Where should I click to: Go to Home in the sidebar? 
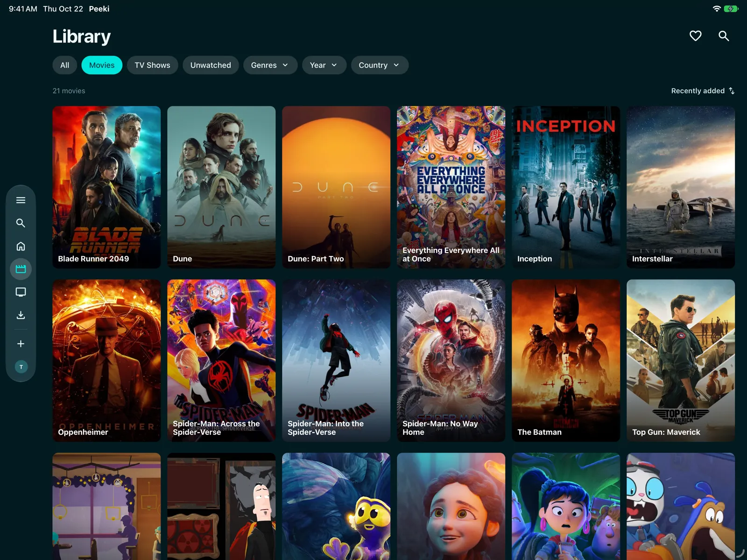[21, 246]
